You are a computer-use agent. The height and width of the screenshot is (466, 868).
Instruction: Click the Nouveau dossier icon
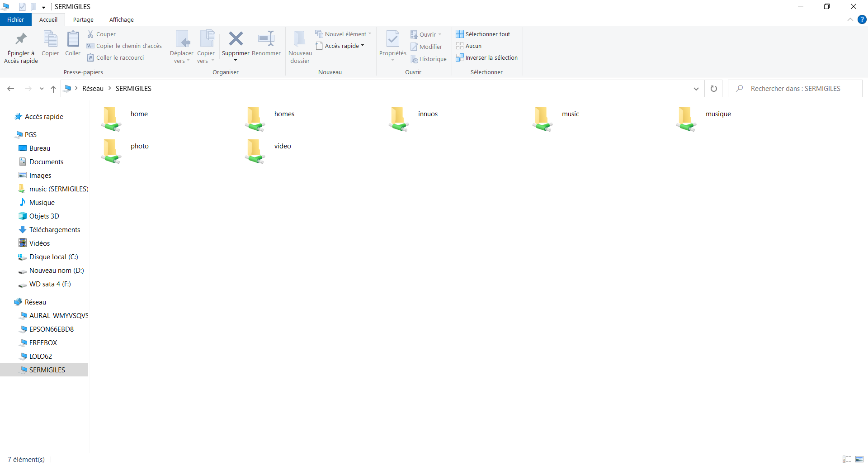(x=300, y=40)
